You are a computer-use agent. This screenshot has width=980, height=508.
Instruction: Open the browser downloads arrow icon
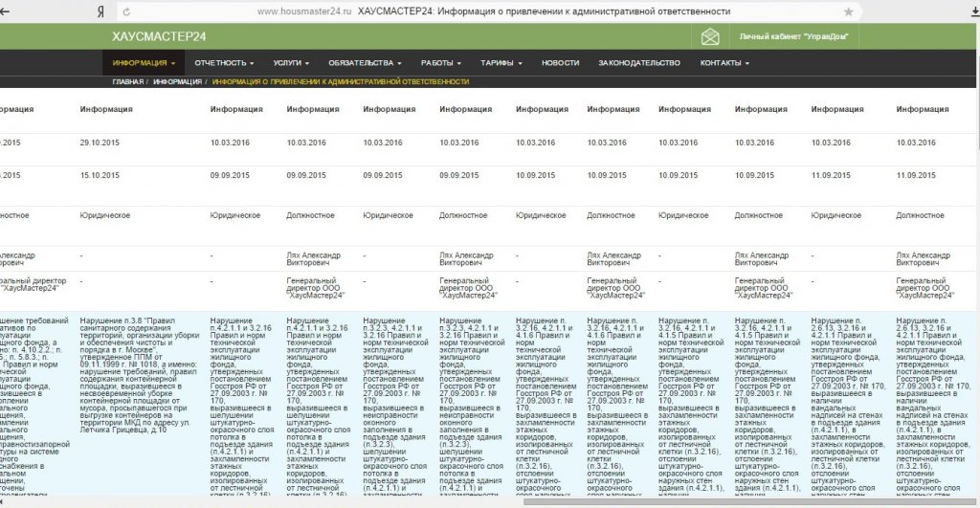coord(973,11)
